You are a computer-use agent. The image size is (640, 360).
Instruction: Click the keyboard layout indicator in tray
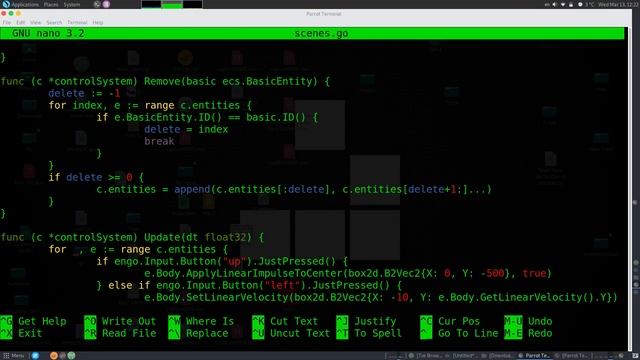547,4
